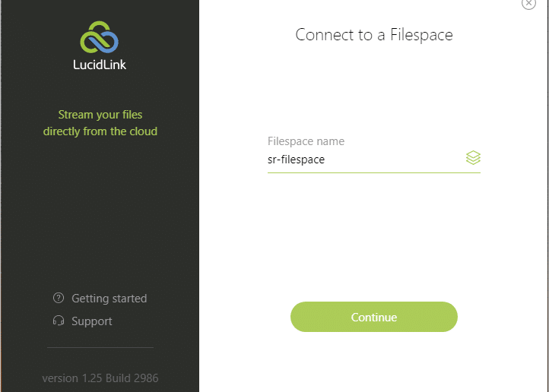Screen dimensions: 549x392
Task: Click the directly from the cloud text
Action: point(100,131)
